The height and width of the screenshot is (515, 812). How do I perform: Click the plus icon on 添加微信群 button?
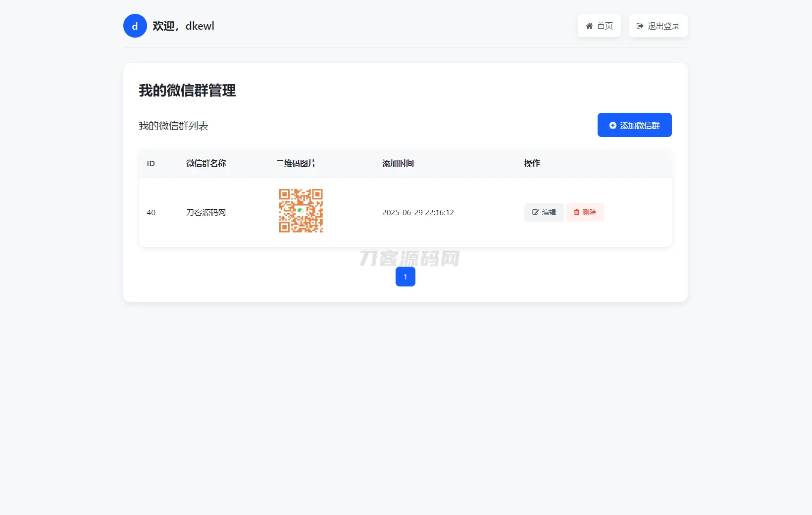click(612, 125)
